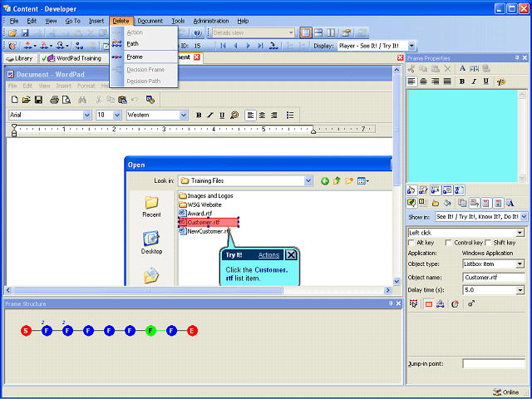Image resolution: width=532 pixels, height=399 pixels.
Task: Click the red rectangle action area icon
Action: coord(429,304)
